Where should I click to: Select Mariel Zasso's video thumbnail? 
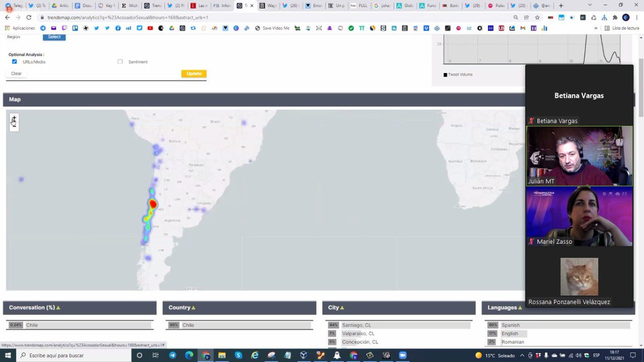[x=580, y=216]
